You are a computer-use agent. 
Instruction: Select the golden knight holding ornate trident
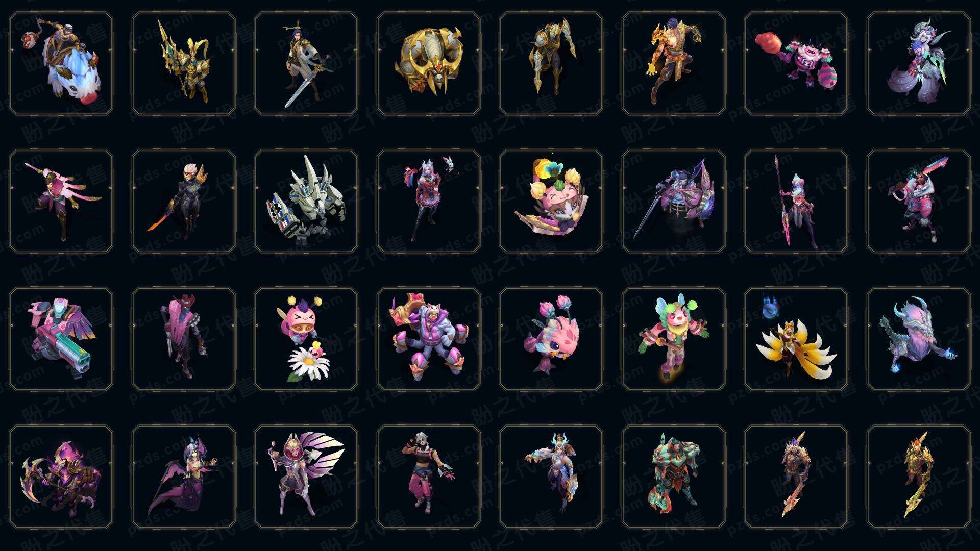click(x=184, y=64)
